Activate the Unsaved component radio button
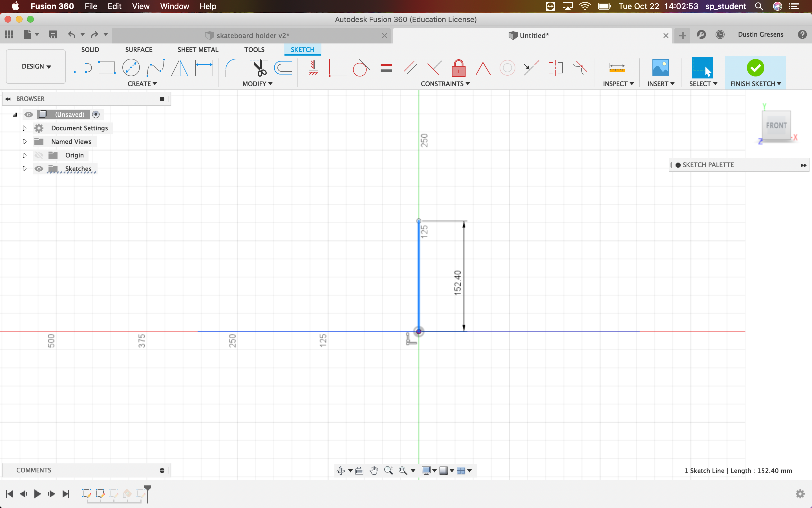Viewport: 812px width, 508px height. (x=96, y=115)
